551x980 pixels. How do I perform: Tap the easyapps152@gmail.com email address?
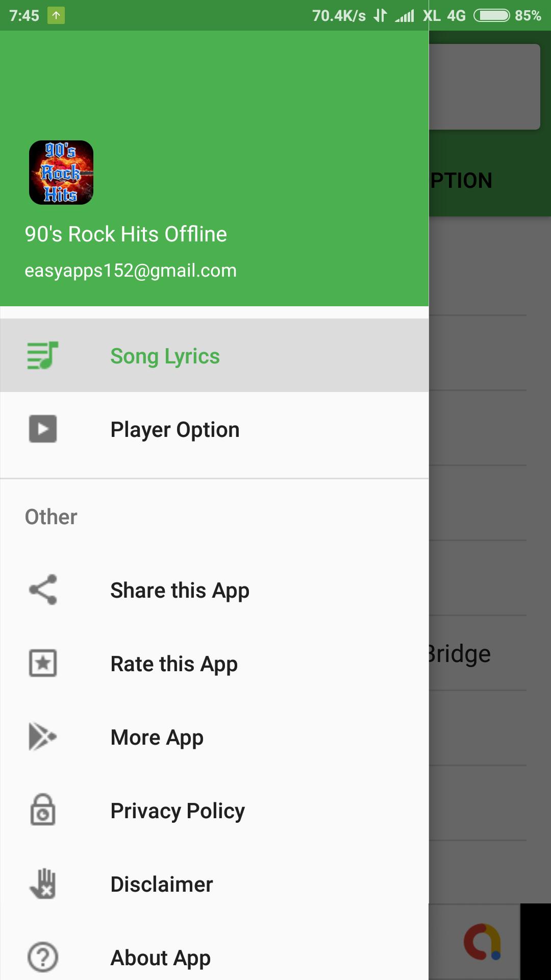[131, 271]
